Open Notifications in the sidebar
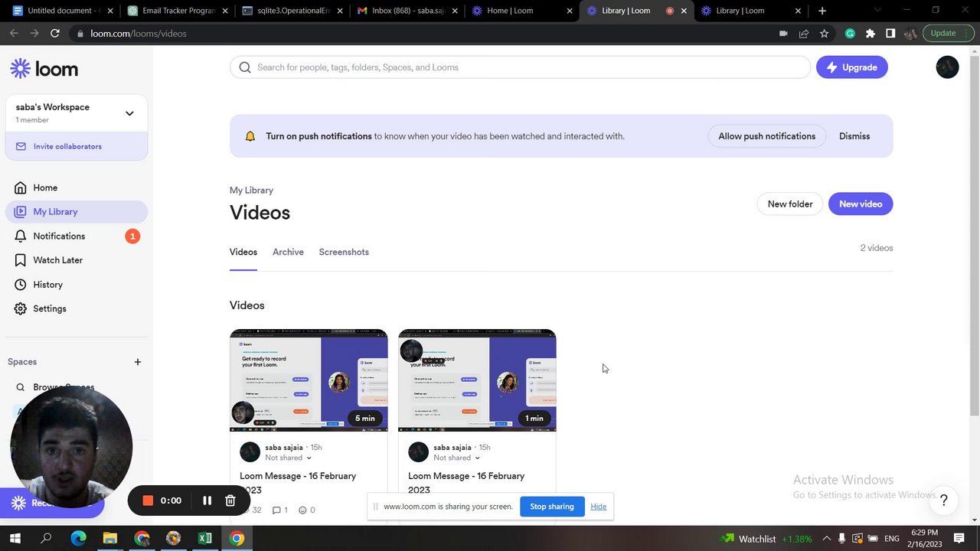The width and height of the screenshot is (980, 551). tap(77, 236)
